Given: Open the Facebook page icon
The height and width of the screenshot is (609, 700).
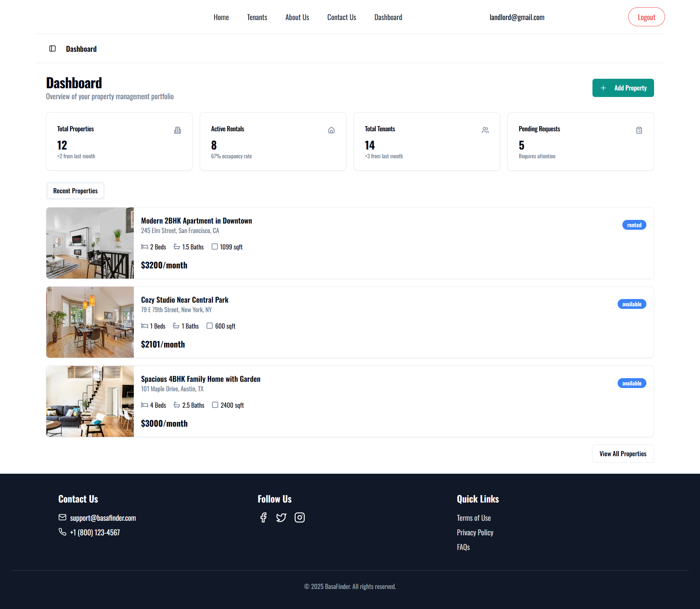Looking at the screenshot, I should coord(263,517).
